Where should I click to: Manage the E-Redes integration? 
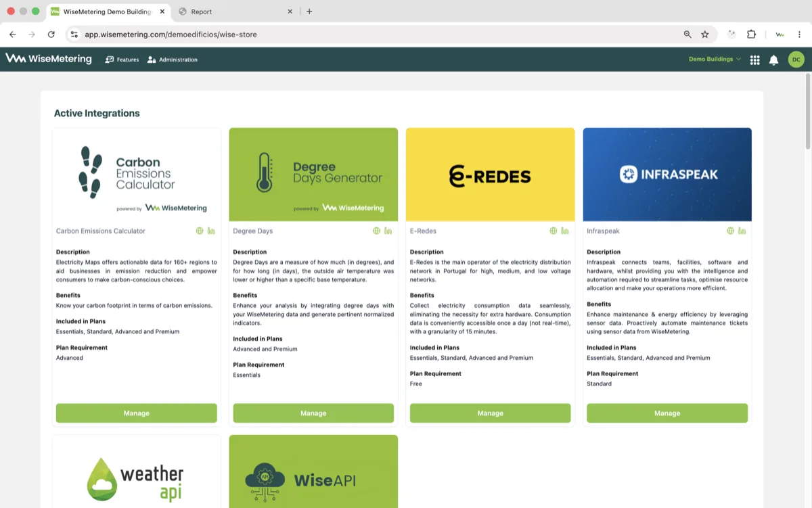491,413
